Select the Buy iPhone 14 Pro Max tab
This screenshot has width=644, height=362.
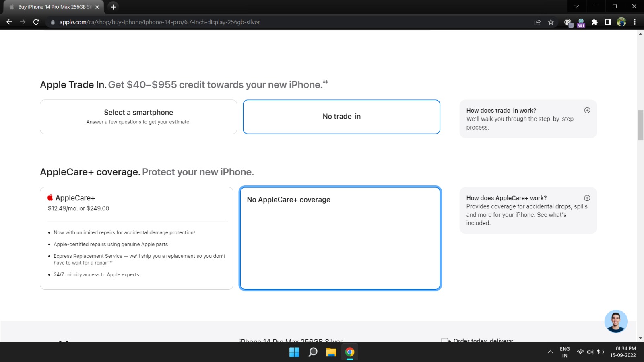click(x=54, y=7)
